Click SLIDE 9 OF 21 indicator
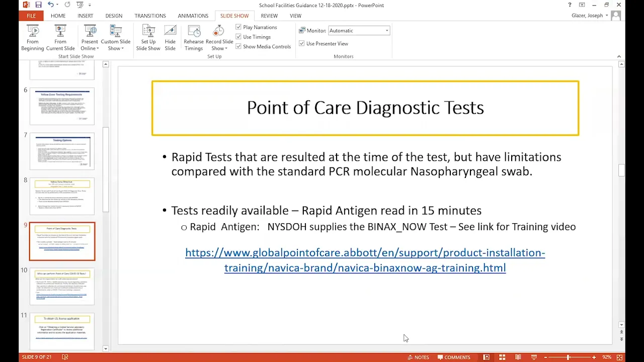Screen dimensions: 644x362 click(37, 357)
